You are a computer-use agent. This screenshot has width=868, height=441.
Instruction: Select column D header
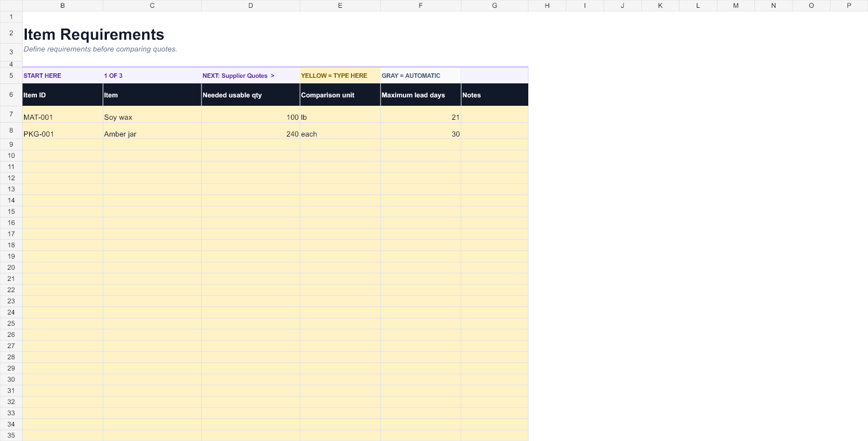(x=251, y=6)
